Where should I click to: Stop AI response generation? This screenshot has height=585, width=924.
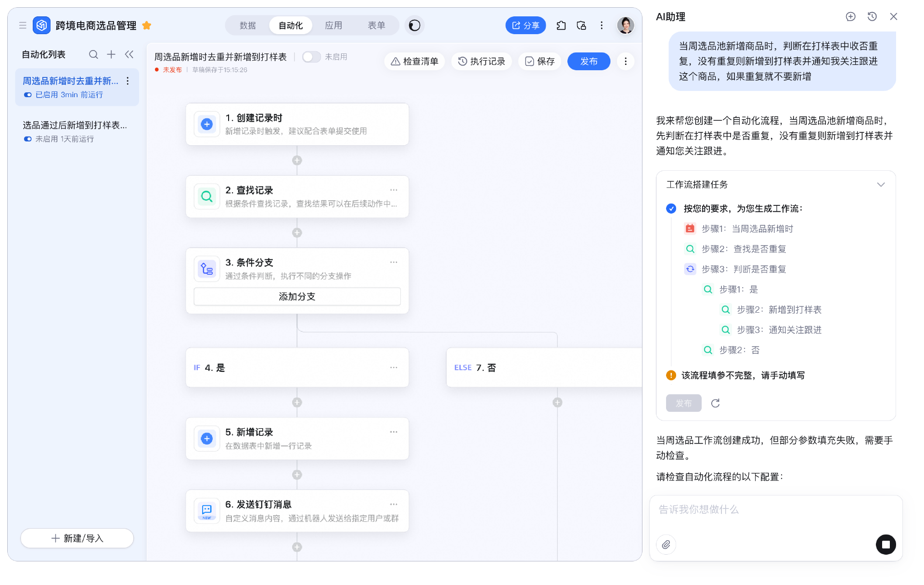(x=885, y=545)
